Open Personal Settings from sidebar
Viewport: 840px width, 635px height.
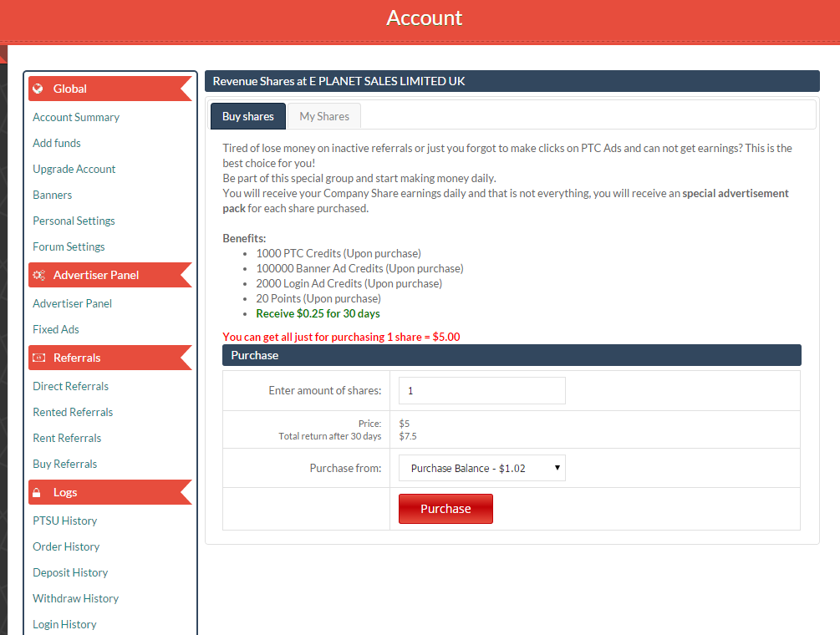pyautogui.click(x=74, y=221)
